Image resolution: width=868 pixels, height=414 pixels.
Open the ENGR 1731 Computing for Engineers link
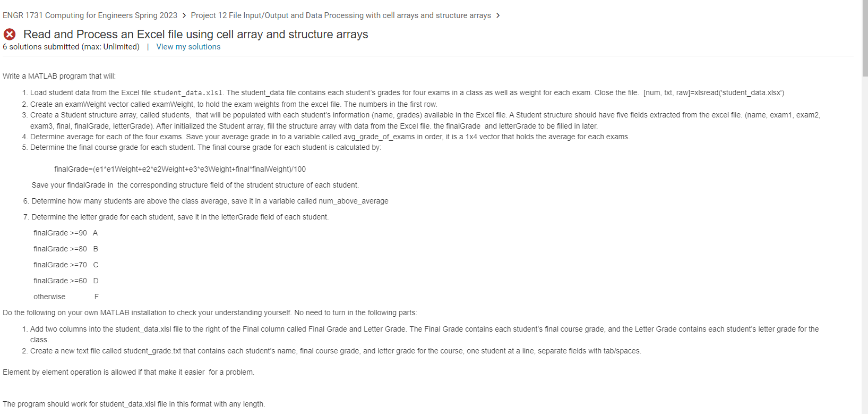click(x=90, y=15)
